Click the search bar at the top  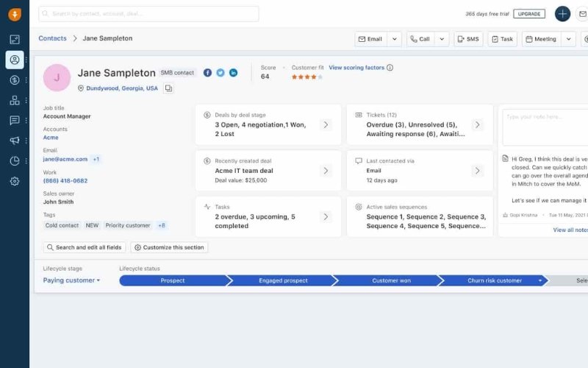pos(148,14)
